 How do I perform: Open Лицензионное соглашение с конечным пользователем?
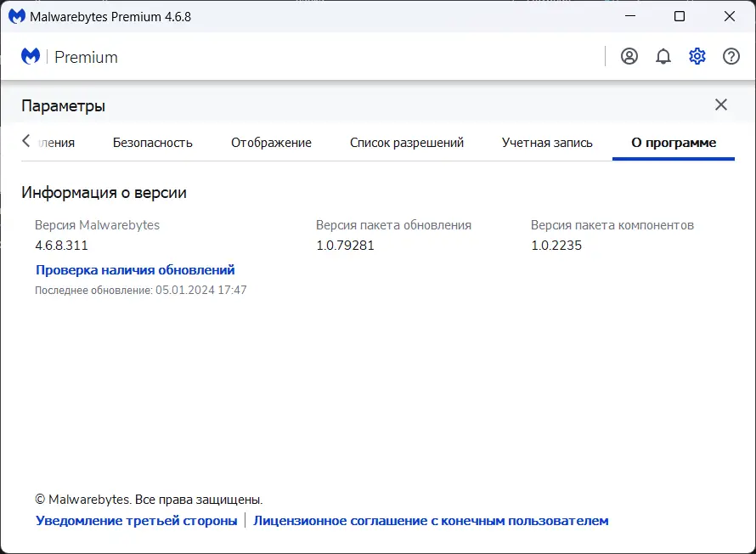431,521
